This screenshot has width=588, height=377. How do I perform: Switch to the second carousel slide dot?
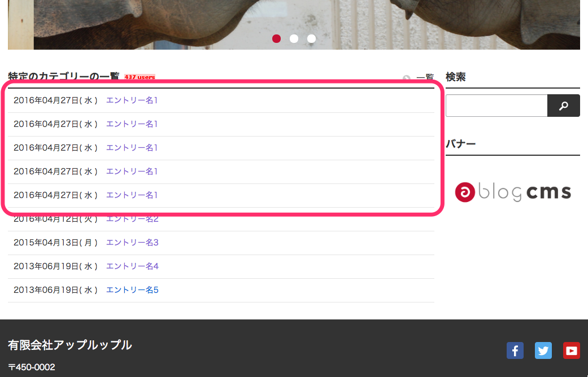[x=294, y=38]
